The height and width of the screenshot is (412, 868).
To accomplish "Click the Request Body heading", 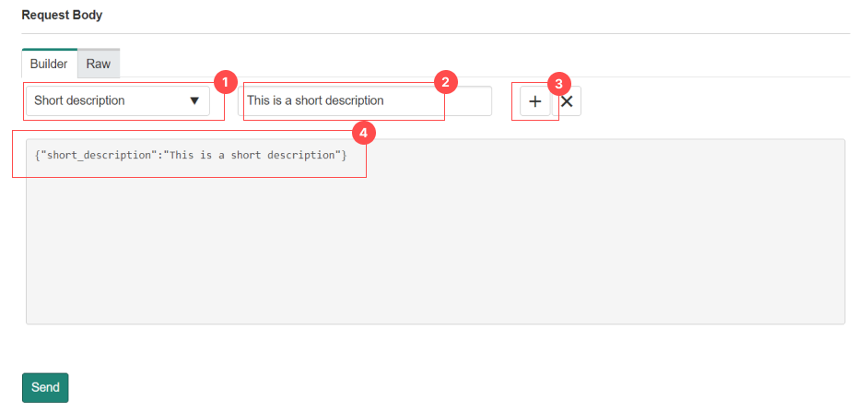I will point(63,16).
